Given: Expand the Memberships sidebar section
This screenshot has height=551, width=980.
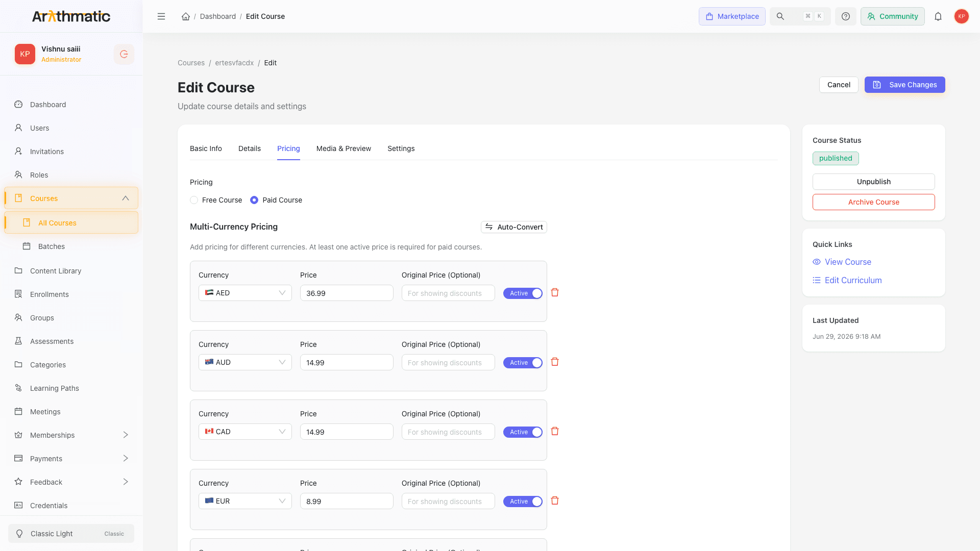Looking at the screenshot, I should [x=126, y=435].
